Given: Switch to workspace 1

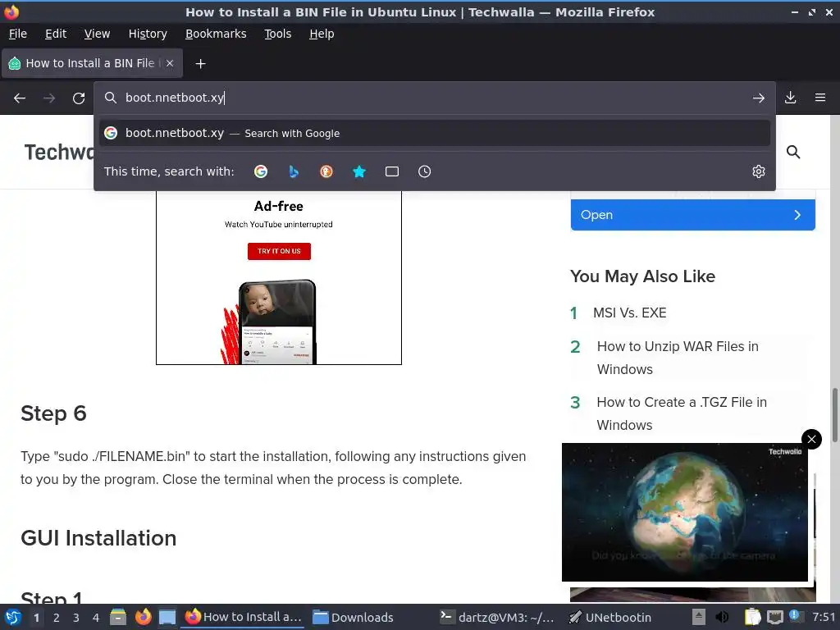Looking at the screenshot, I should tap(36, 618).
